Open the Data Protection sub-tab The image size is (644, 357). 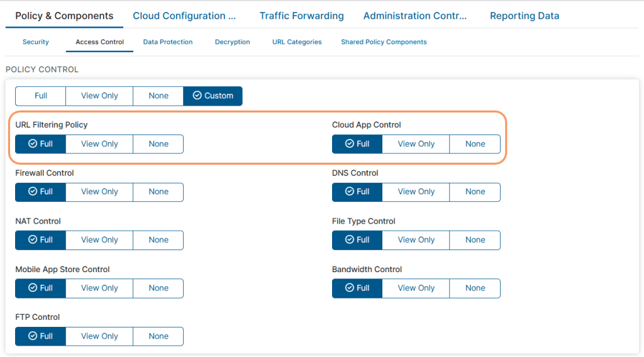[168, 42]
